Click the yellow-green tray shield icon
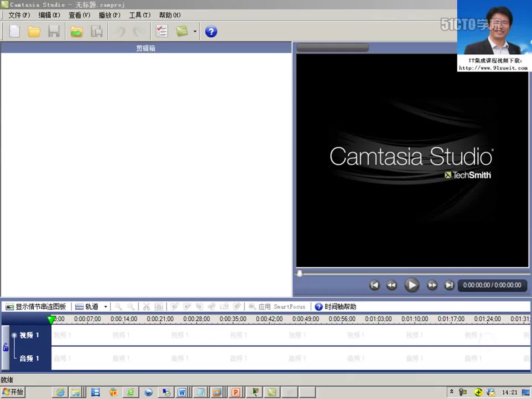 pos(478,392)
